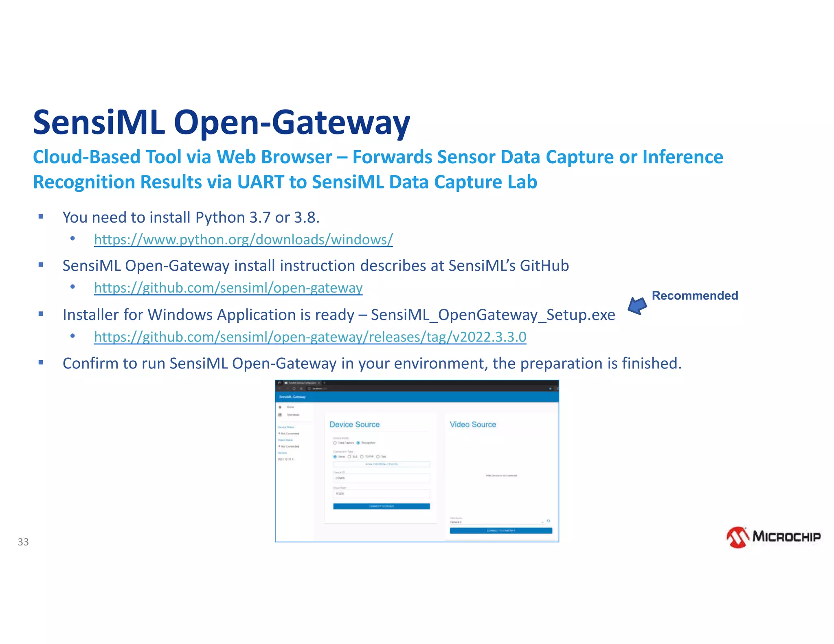
Task: Click the browser reload icon
Action: [294, 388]
